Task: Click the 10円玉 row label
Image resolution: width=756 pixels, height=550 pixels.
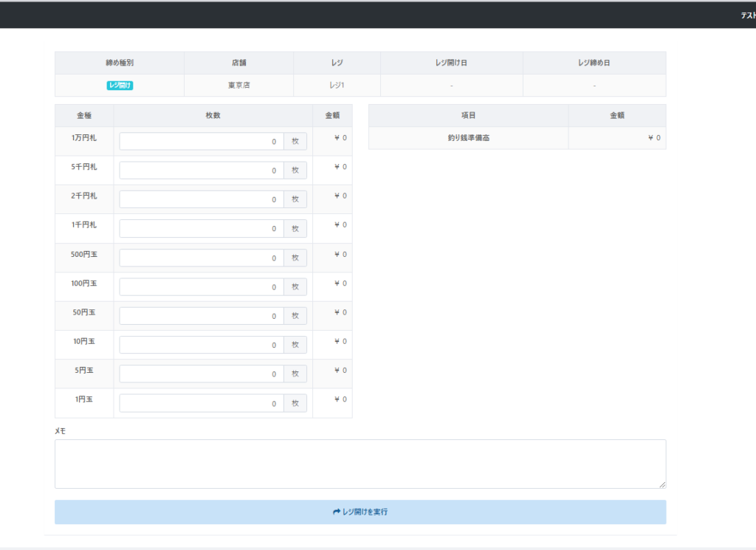Action: click(x=84, y=341)
